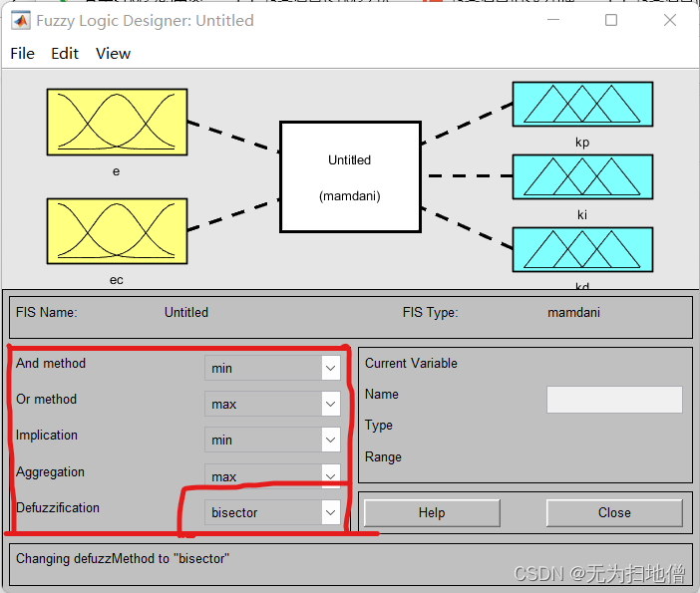Click the And method label
This screenshot has height=593, width=700.
(51, 363)
